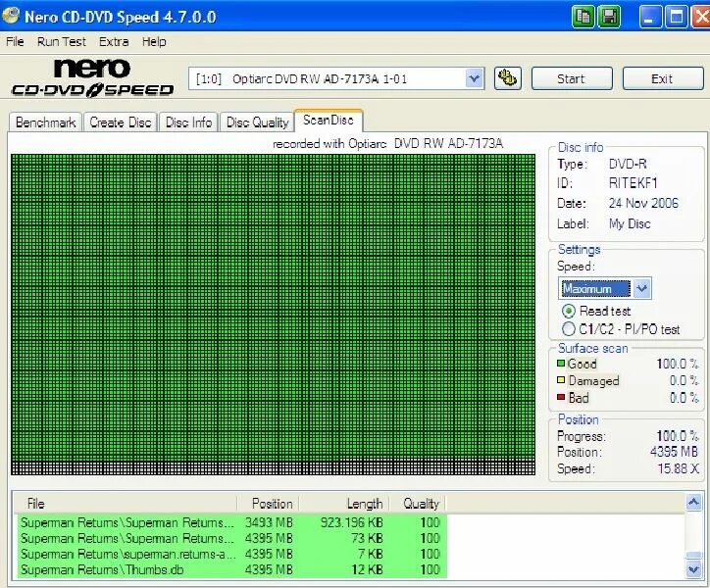Close the Nero CD-DVD Speed window
The height and width of the screenshot is (588, 710).
(701, 18)
